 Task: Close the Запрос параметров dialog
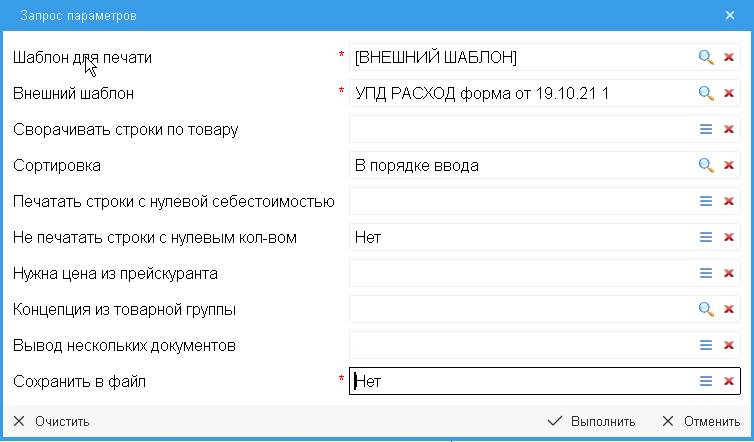pyautogui.click(x=730, y=16)
